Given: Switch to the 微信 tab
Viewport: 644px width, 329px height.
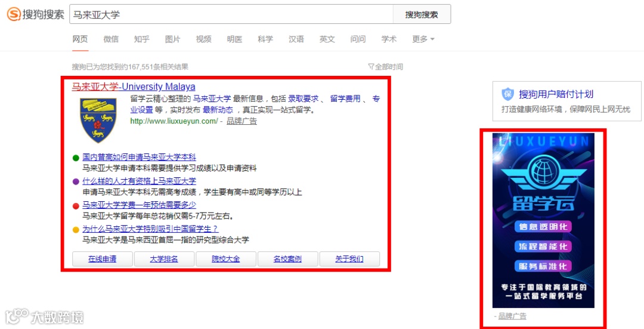Looking at the screenshot, I should [111, 39].
